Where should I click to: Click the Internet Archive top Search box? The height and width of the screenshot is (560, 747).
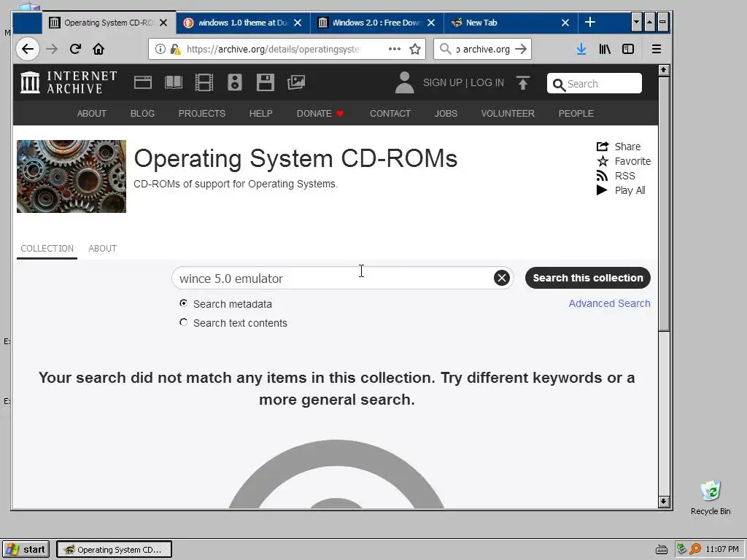click(595, 83)
